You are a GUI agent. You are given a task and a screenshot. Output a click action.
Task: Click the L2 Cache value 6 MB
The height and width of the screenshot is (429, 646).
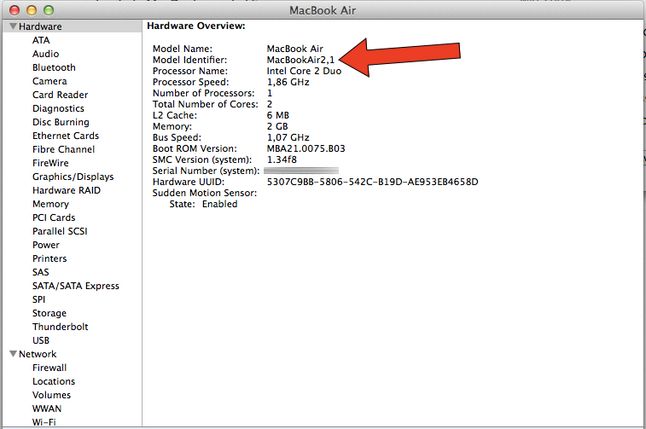[x=278, y=115]
